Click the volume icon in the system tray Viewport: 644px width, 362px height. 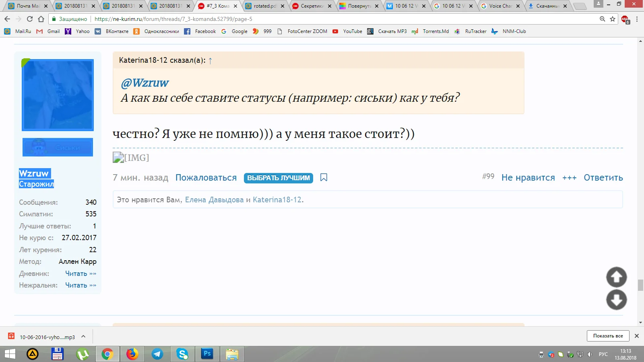pos(590,354)
